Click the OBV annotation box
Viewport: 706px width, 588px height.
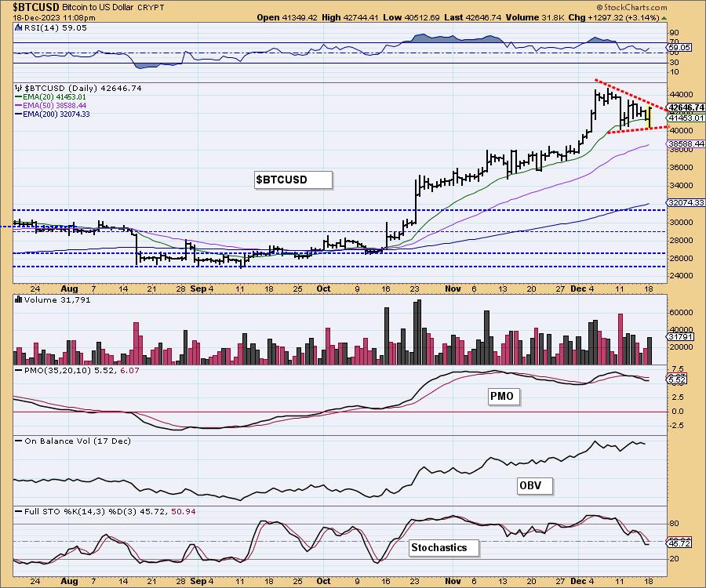(534, 486)
